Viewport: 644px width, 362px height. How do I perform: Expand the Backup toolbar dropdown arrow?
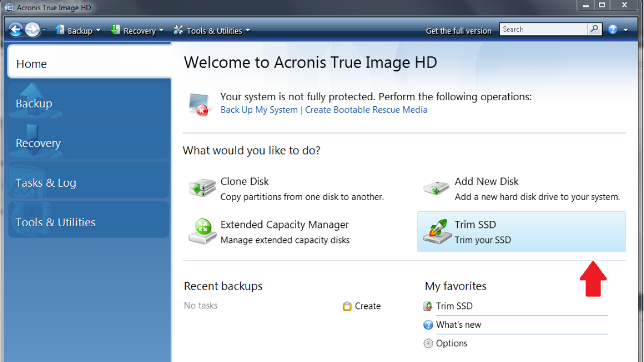[98, 31]
